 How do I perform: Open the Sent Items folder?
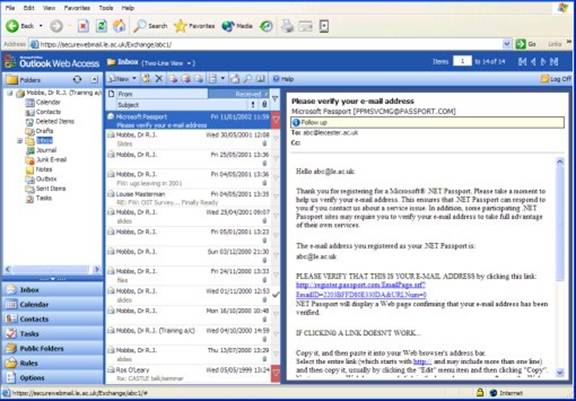46,188
